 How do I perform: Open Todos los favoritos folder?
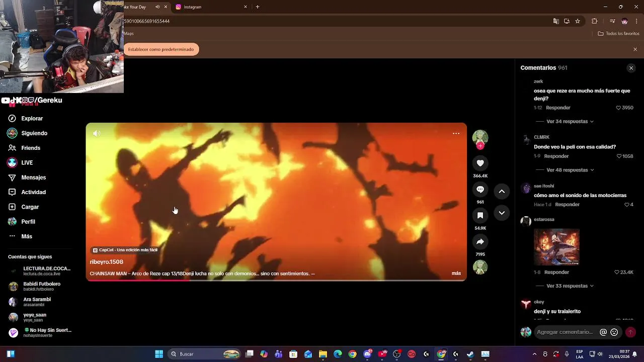click(618, 34)
